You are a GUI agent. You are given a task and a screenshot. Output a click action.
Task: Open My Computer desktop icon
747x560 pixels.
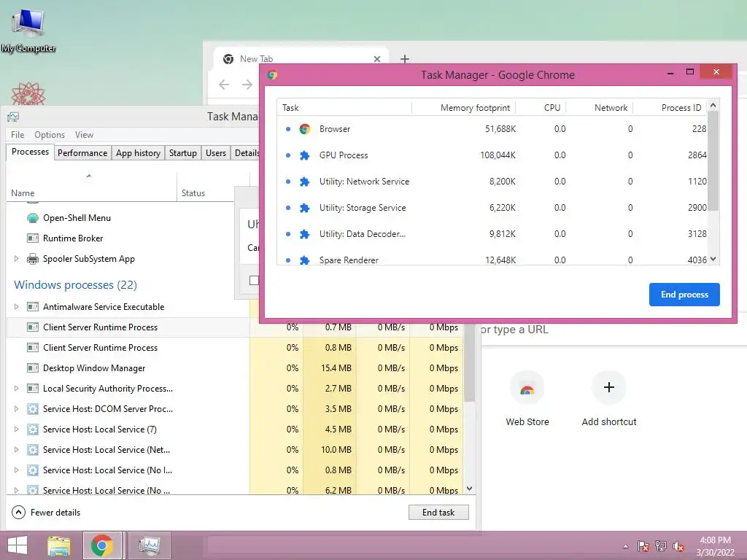28,29
